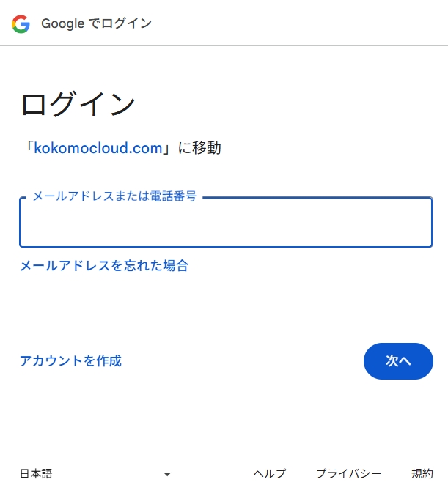Screen dimensions: 448x496
Task: Open the 規約 footer link
Action: 422,474
